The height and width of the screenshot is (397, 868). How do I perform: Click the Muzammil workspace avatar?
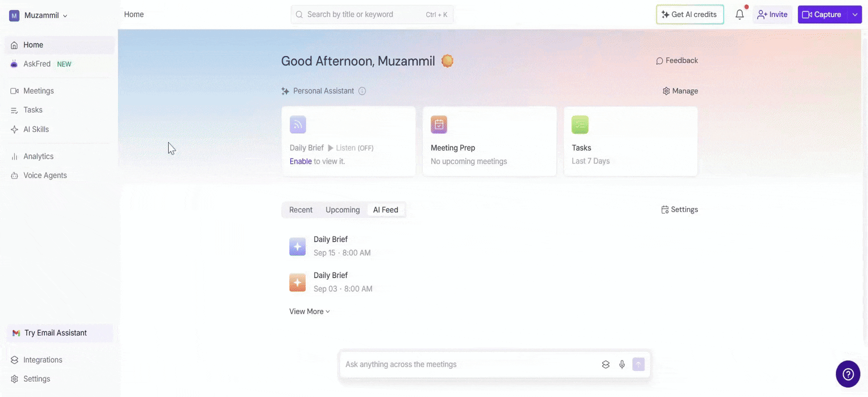point(14,16)
